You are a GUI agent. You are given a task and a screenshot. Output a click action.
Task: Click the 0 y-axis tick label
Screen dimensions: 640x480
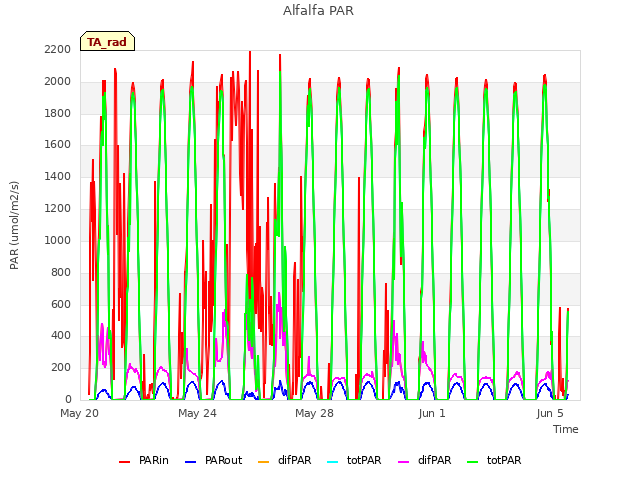(x=68, y=399)
